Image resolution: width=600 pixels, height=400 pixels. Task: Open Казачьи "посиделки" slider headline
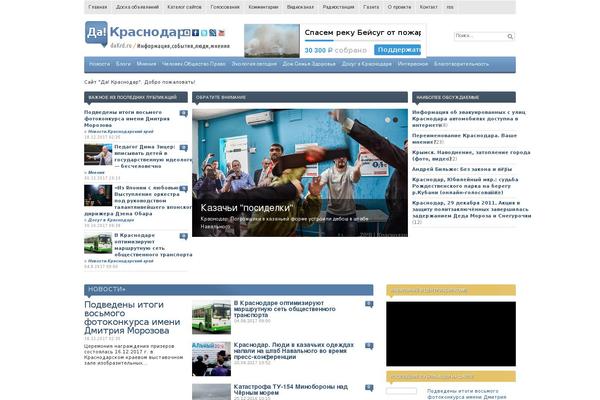pos(247,208)
